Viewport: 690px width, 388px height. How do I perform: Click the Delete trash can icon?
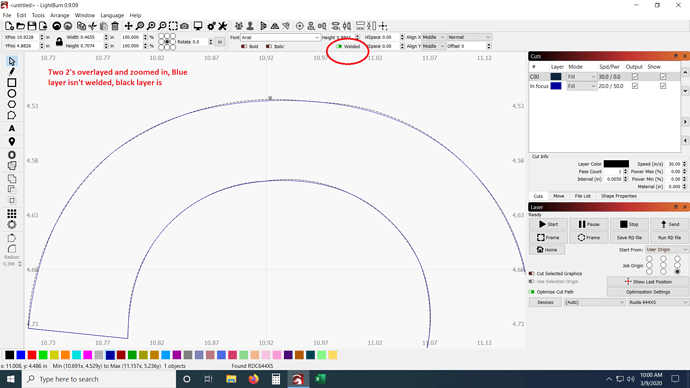(115, 26)
